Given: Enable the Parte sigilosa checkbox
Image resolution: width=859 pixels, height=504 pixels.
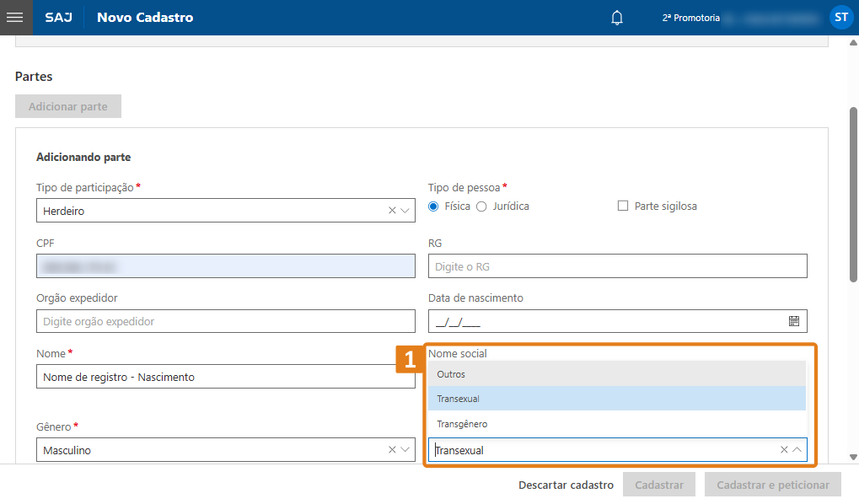Looking at the screenshot, I should [x=624, y=206].
